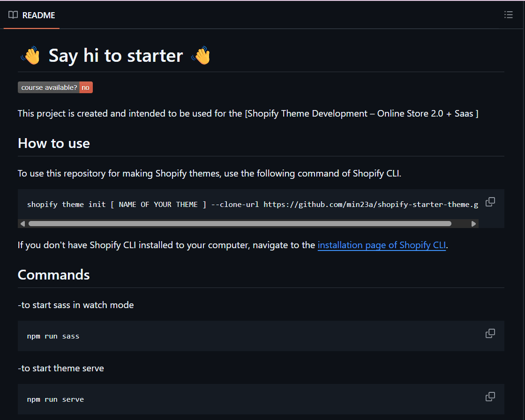Copy the shopify theme init command
Viewport: 525px width, 420px height.
click(x=490, y=201)
